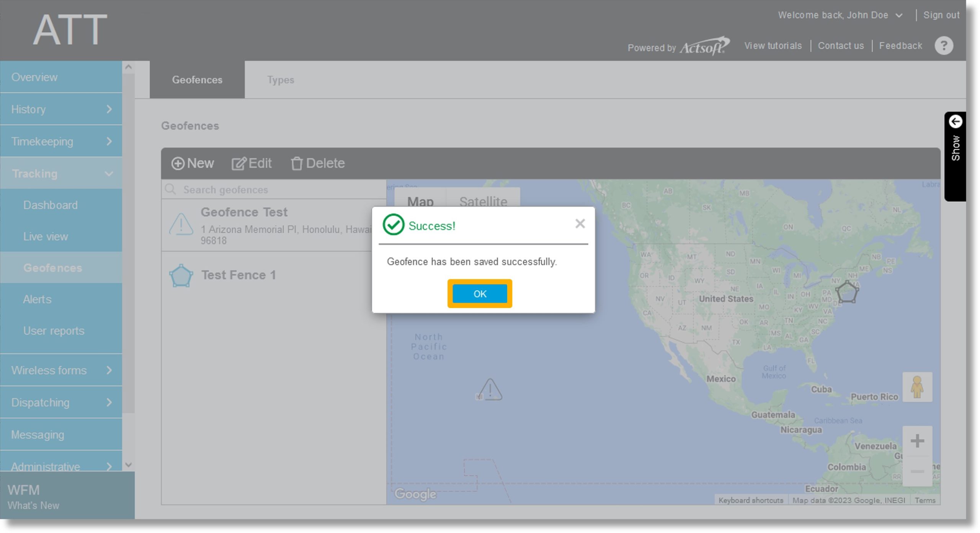980x533 pixels.
Task: Click Sign out link
Action: click(x=941, y=15)
